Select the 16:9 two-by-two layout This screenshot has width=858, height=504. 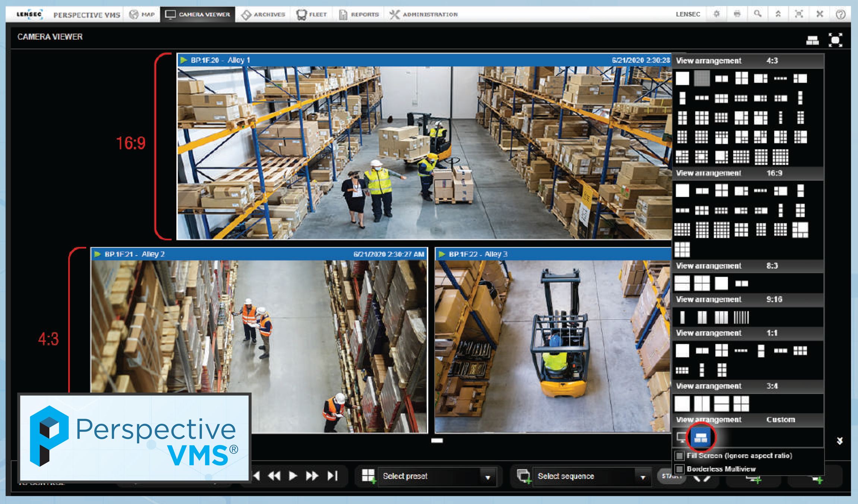click(722, 190)
